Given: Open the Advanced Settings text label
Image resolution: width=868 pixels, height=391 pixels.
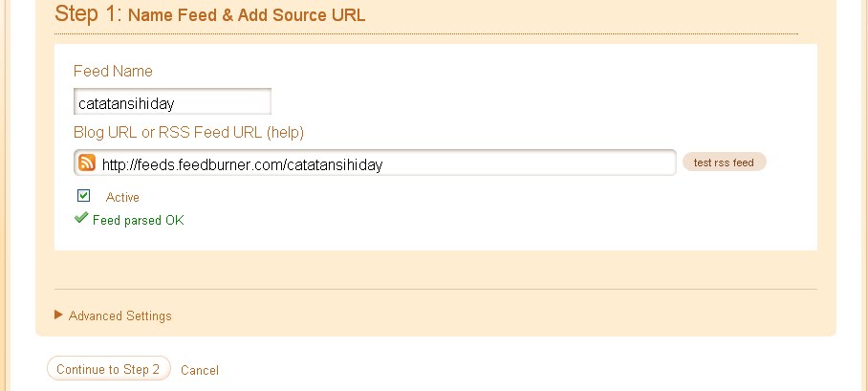Looking at the screenshot, I should [x=120, y=315].
